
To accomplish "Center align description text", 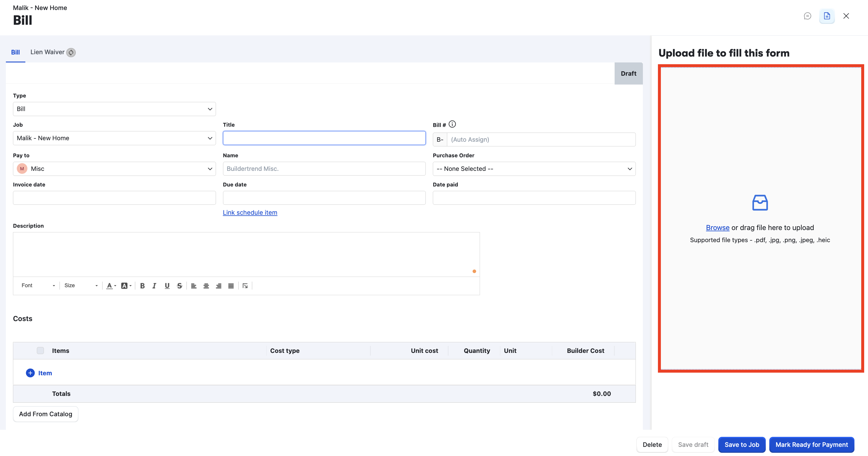I will coord(206,286).
